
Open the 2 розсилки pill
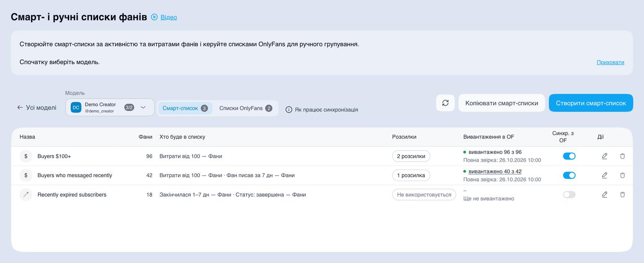411,156
